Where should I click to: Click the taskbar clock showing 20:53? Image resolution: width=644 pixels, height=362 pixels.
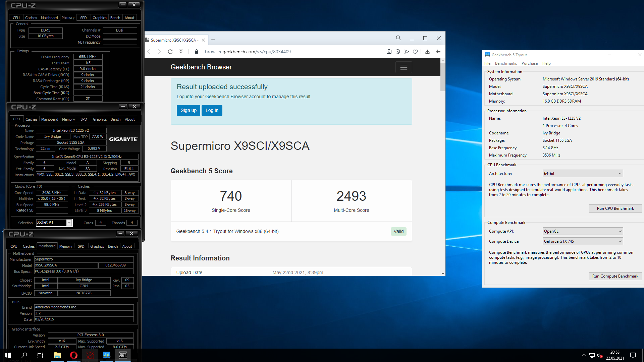click(615, 355)
